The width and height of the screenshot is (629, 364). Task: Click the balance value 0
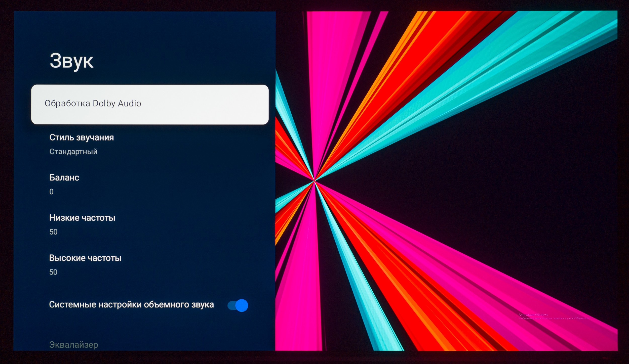[x=51, y=192]
